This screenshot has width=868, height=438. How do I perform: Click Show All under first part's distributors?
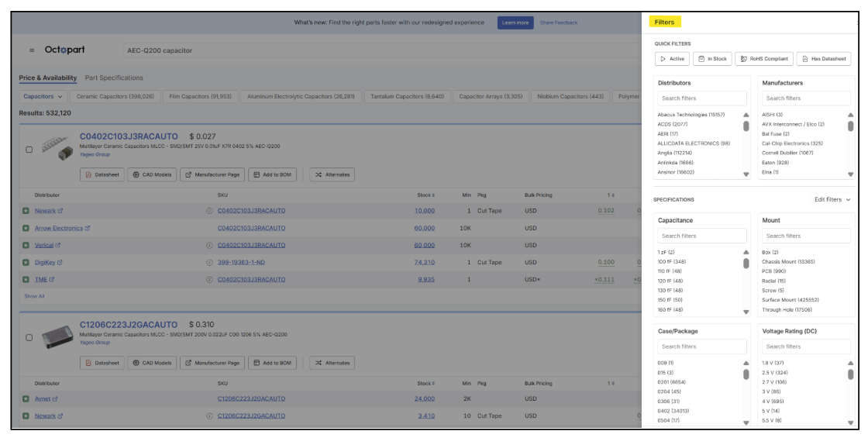[x=34, y=296]
